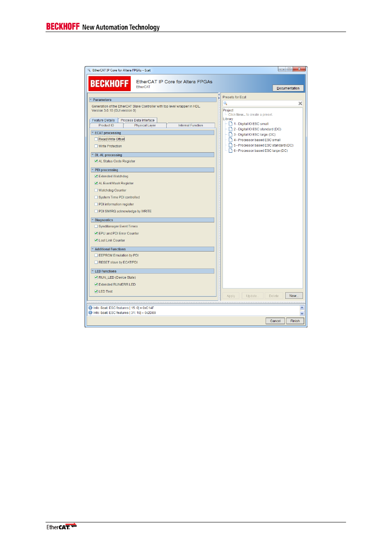Enable RESET slave by ECAT/PDI

pos(96,262)
